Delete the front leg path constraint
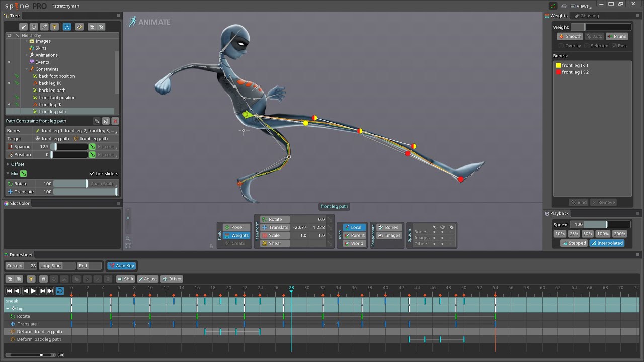This screenshot has width=644, height=362. point(115,121)
